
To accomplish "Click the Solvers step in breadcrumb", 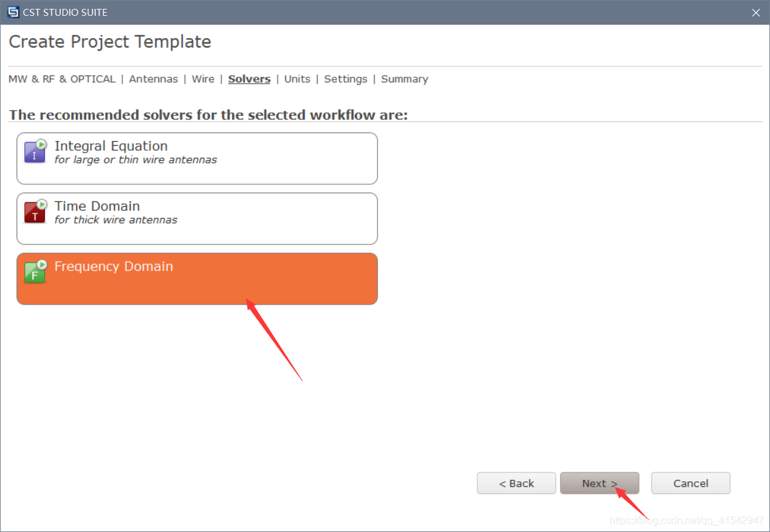I will (x=249, y=79).
